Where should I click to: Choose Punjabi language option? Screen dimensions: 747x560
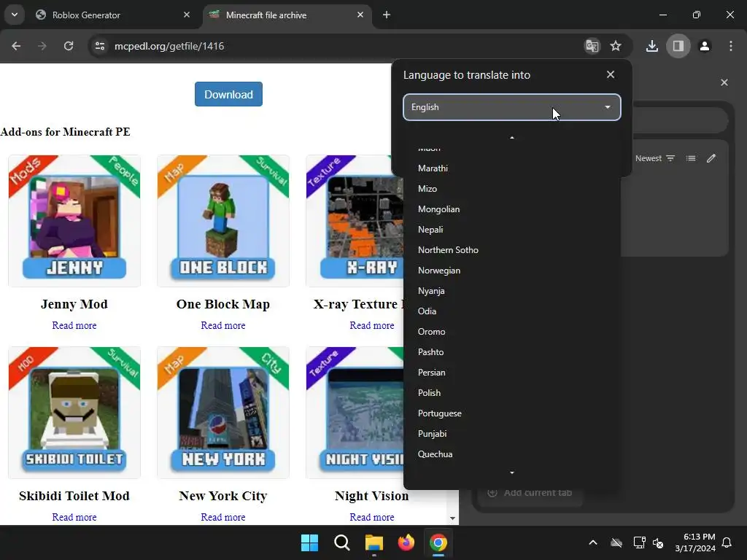coord(511,434)
